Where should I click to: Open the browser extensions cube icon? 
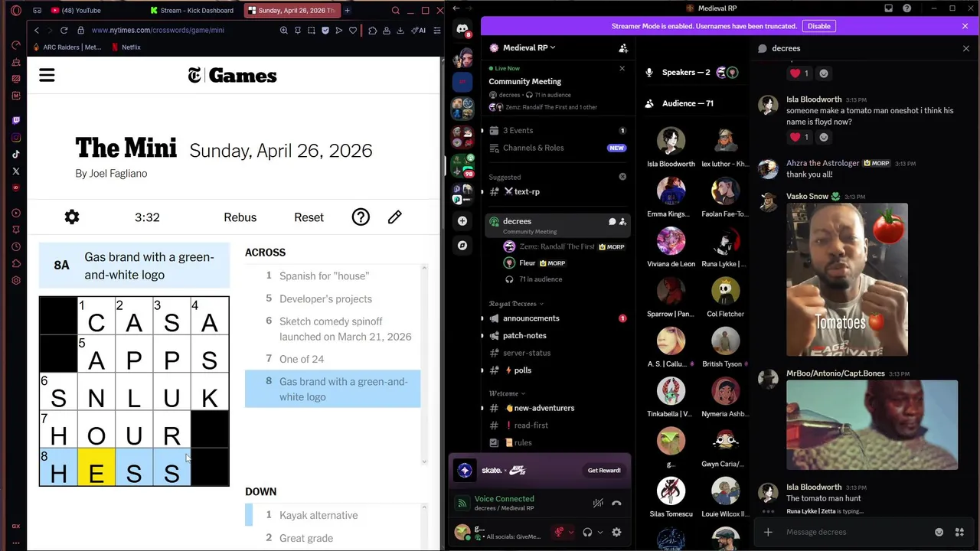[x=373, y=30]
